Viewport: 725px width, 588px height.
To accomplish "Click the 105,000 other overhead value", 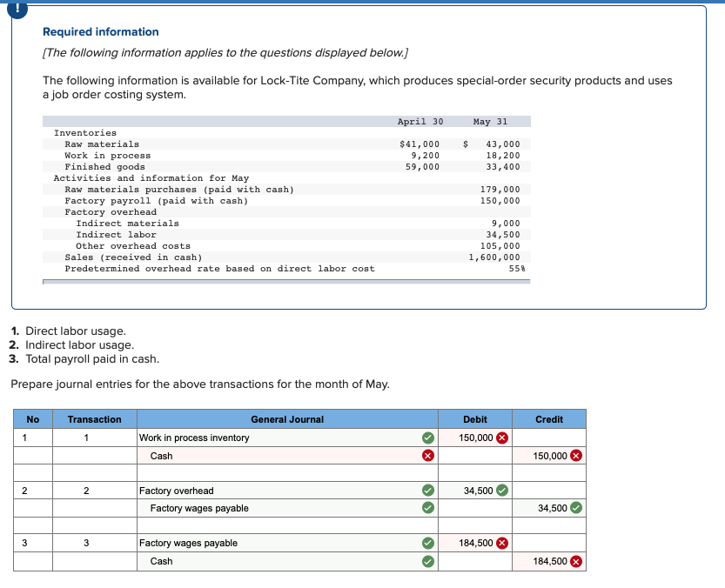I will (x=500, y=246).
